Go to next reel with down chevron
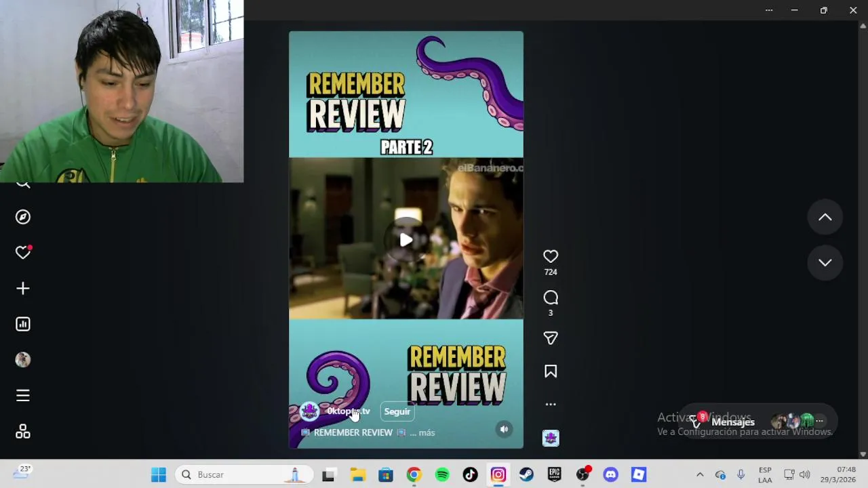This screenshot has height=488, width=868. click(x=825, y=263)
